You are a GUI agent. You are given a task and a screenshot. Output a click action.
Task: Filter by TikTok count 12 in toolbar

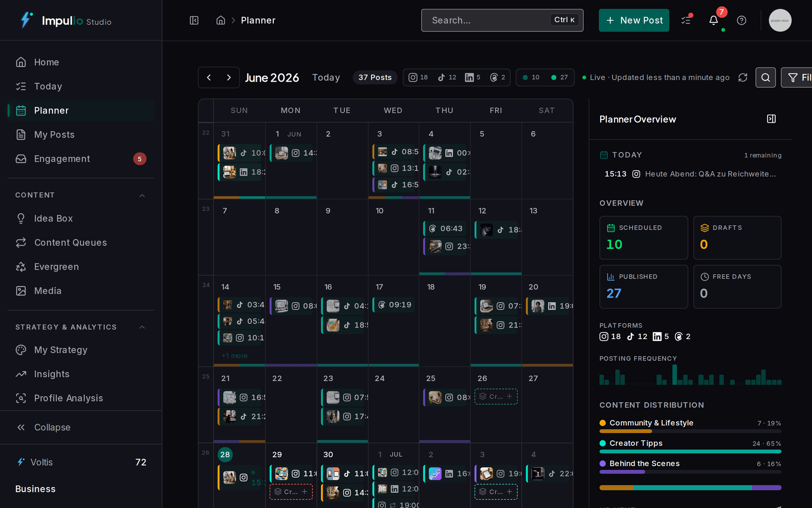(x=447, y=77)
